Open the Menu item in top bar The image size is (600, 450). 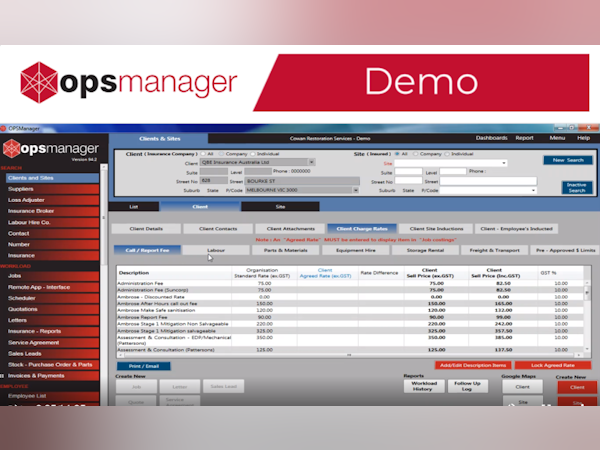point(557,138)
